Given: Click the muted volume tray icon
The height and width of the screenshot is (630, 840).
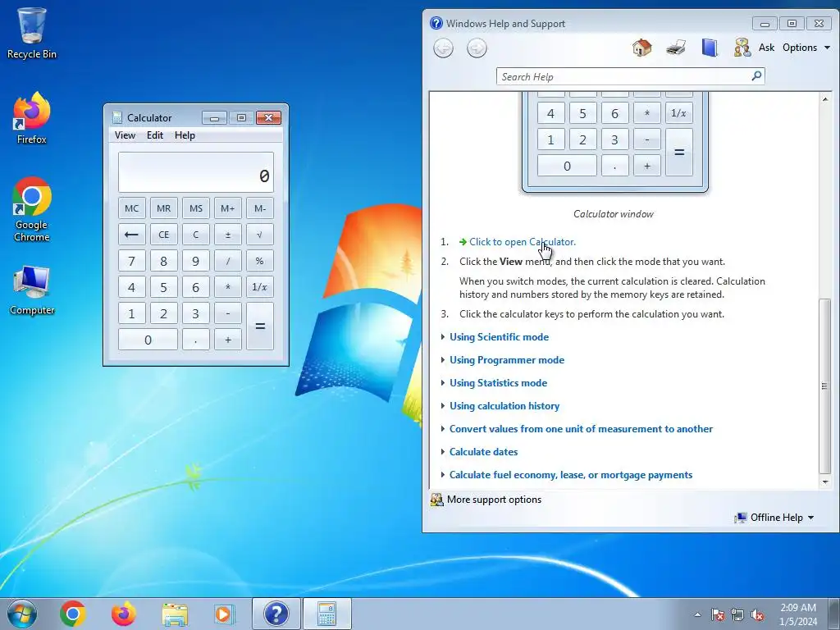Looking at the screenshot, I should coord(757,614).
